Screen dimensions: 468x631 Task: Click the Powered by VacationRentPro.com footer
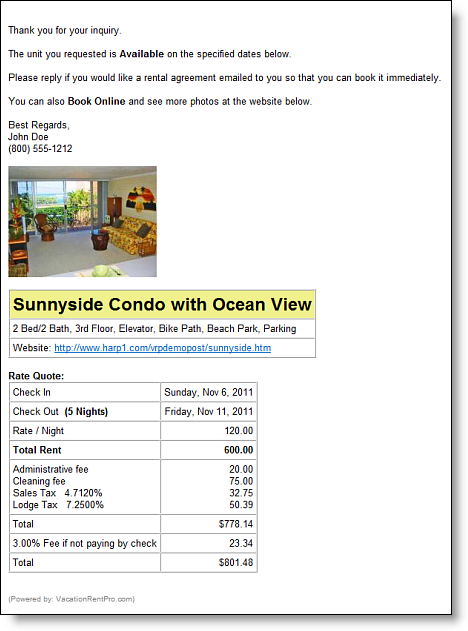coord(72,599)
